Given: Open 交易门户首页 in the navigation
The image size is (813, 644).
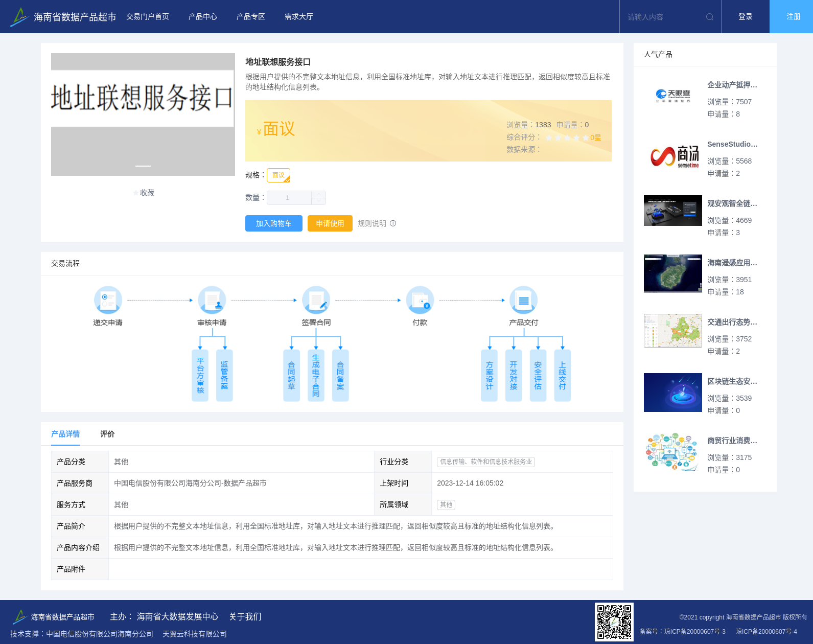Looking at the screenshot, I should (148, 17).
